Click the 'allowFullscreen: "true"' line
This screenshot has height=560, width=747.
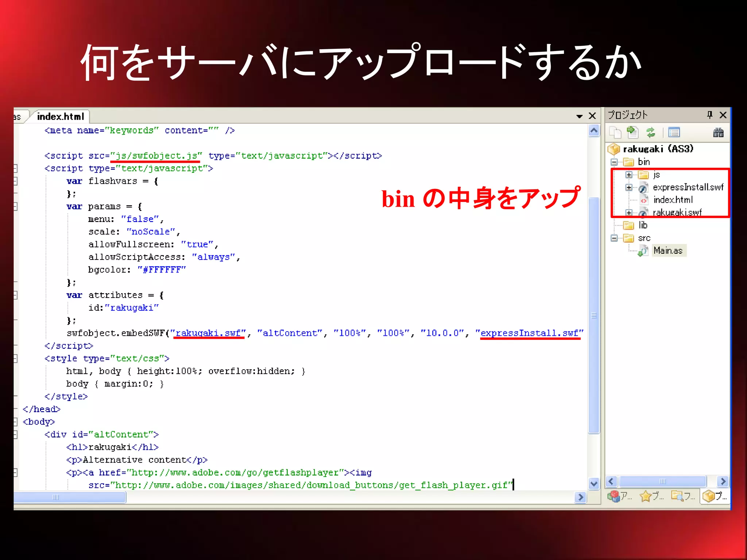coord(153,245)
